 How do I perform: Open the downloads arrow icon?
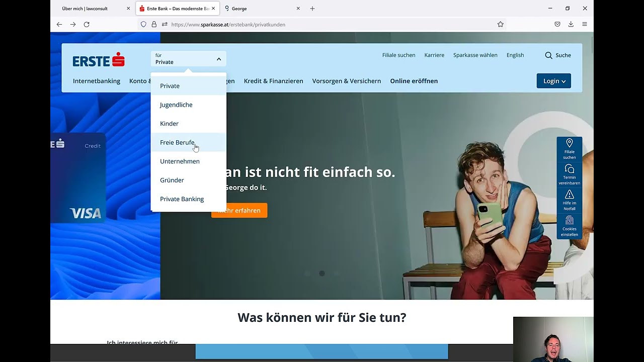point(571,24)
